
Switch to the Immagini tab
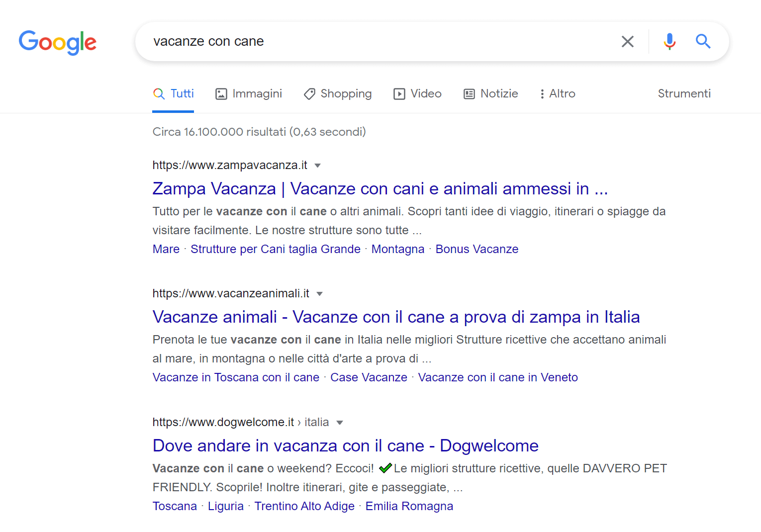(249, 93)
